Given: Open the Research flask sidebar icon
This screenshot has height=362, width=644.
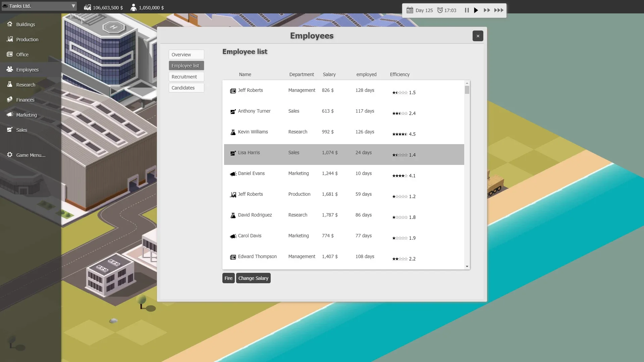Looking at the screenshot, I should coord(10,84).
